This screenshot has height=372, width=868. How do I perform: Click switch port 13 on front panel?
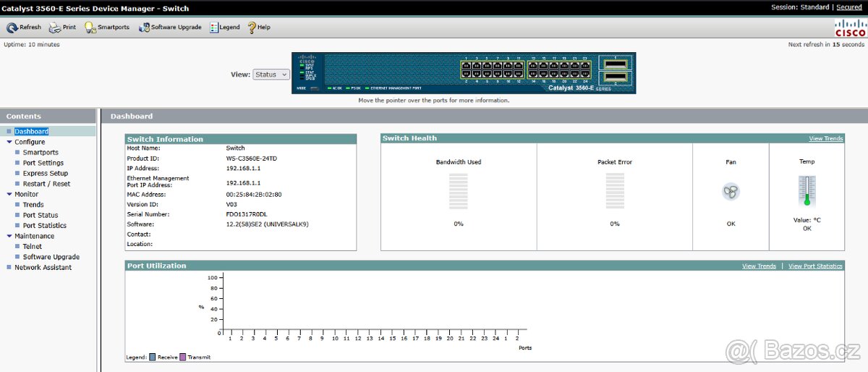[533, 65]
